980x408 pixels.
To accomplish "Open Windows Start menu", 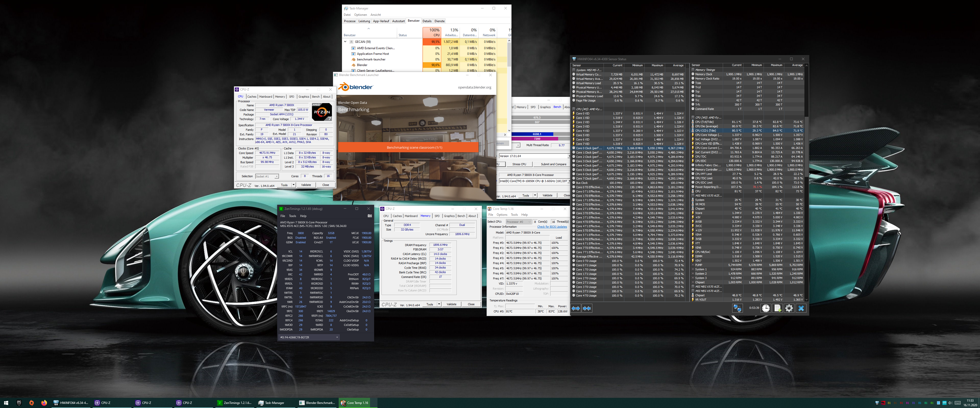I will coord(6,403).
